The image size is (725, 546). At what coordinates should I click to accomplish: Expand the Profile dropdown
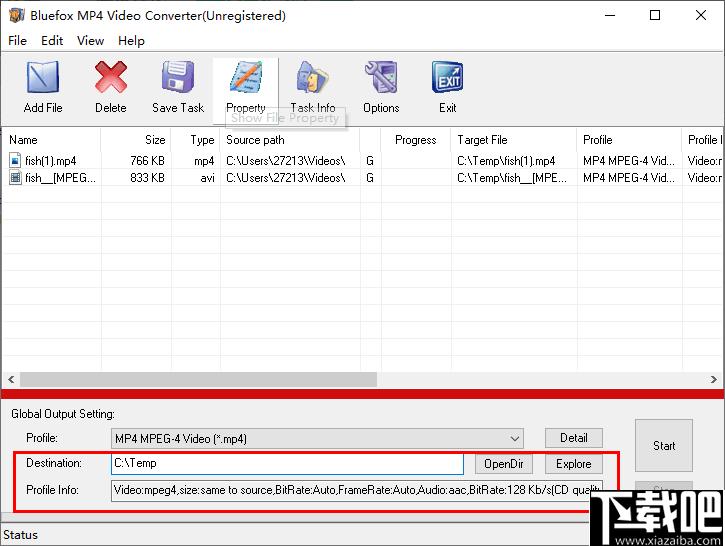coord(514,438)
